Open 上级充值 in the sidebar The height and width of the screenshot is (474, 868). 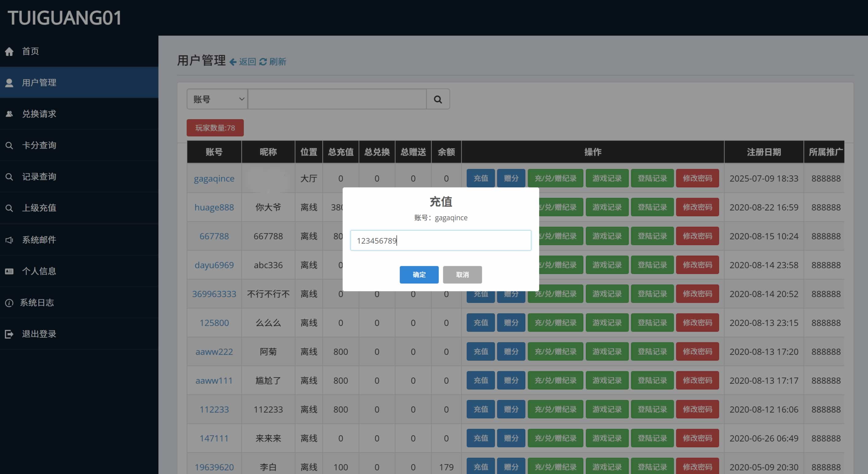[x=39, y=208]
